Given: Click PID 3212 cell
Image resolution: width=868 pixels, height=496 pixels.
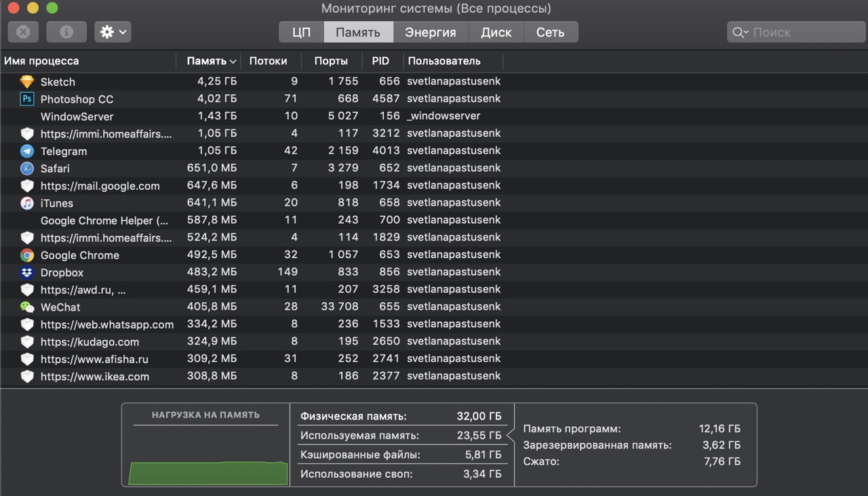Looking at the screenshot, I should [386, 133].
